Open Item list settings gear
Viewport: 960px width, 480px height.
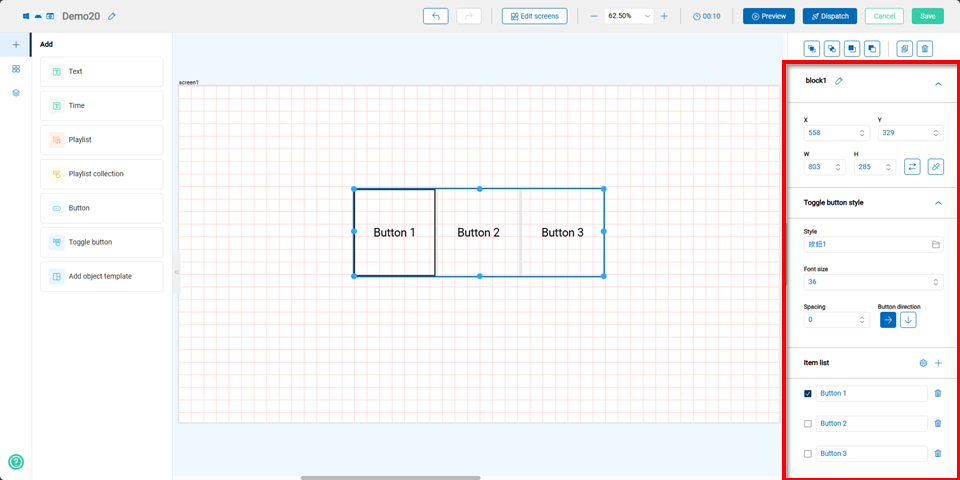923,363
